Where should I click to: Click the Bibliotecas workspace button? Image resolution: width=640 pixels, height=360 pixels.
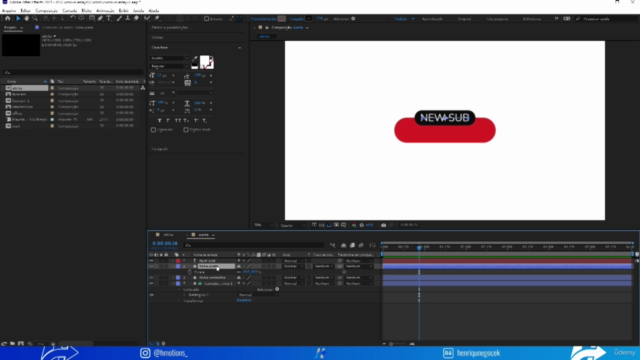pos(532,19)
